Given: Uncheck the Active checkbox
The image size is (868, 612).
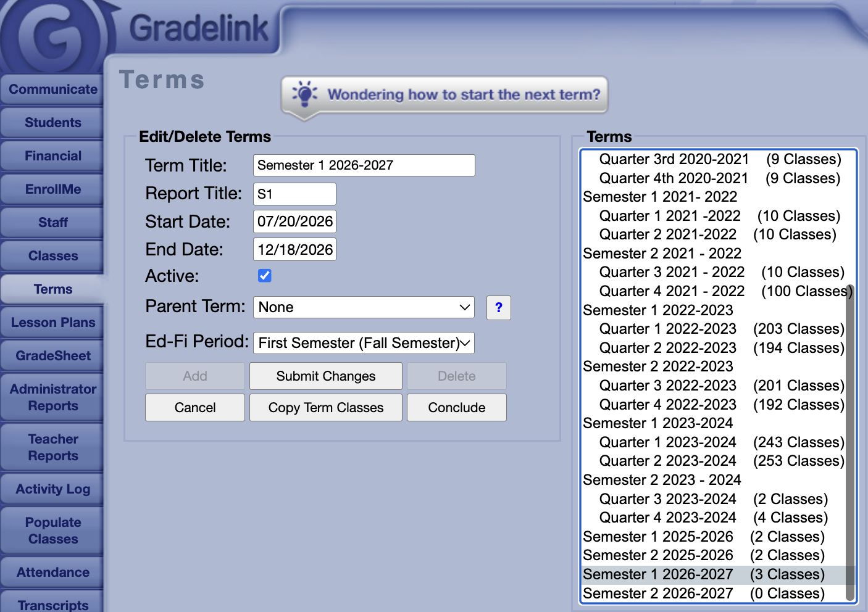Looking at the screenshot, I should click(x=265, y=276).
